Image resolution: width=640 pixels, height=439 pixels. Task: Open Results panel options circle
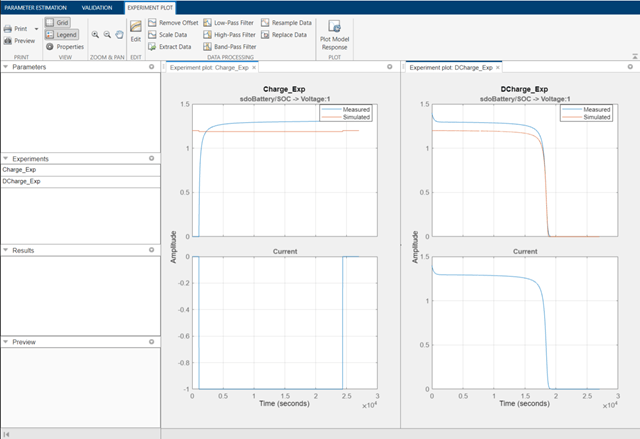pyautogui.click(x=151, y=250)
